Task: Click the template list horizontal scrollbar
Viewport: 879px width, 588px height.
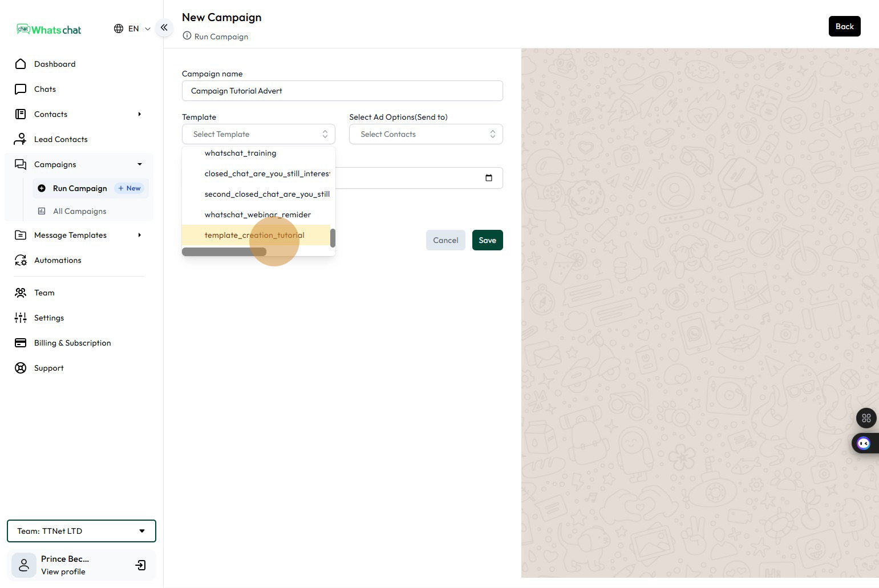Action: pos(224,252)
